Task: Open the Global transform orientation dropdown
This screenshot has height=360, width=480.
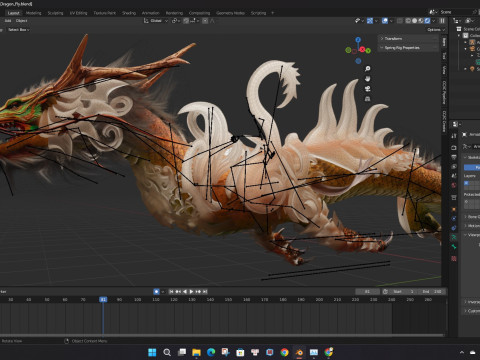Action: 156,21
